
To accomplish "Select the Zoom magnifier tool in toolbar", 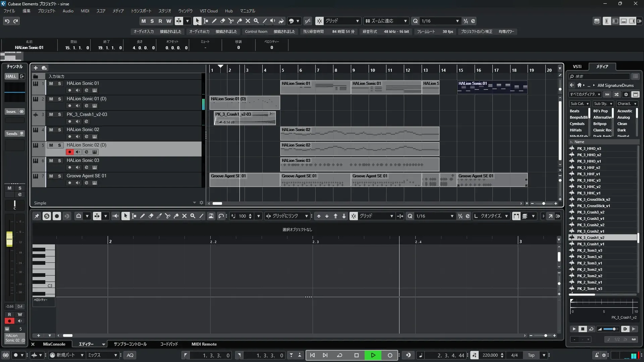I will pos(256,21).
